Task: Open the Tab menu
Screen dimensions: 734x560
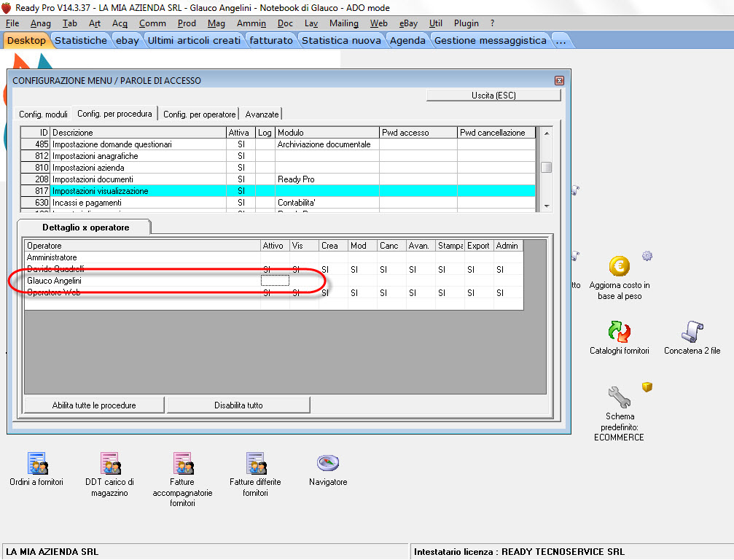Action: coord(70,23)
